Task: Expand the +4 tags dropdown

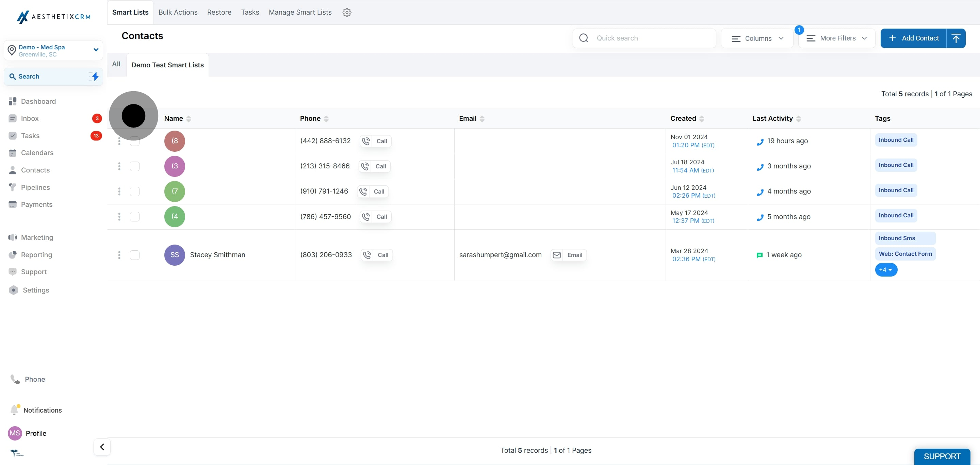Action: pyautogui.click(x=886, y=269)
